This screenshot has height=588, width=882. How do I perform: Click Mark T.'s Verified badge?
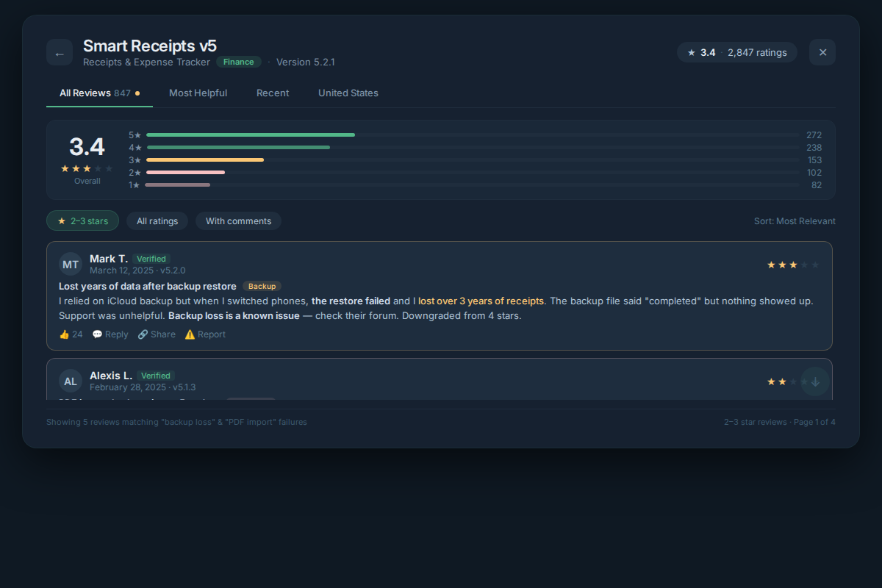click(151, 259)
